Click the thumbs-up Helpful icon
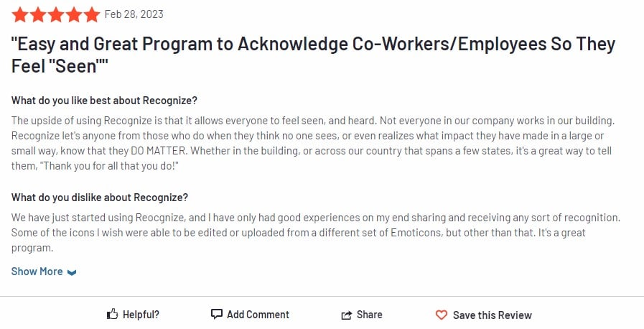Screen dimensions: 644x329 pos(112,315)
